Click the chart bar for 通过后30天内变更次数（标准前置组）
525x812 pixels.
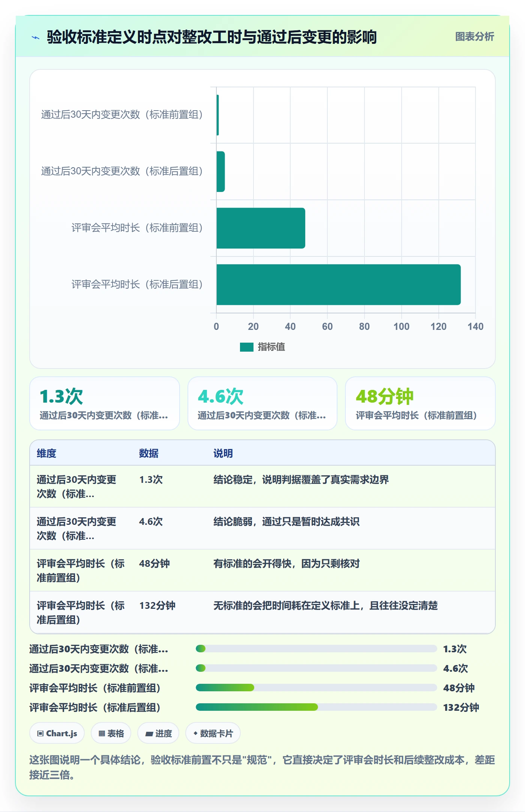point(217,115)
